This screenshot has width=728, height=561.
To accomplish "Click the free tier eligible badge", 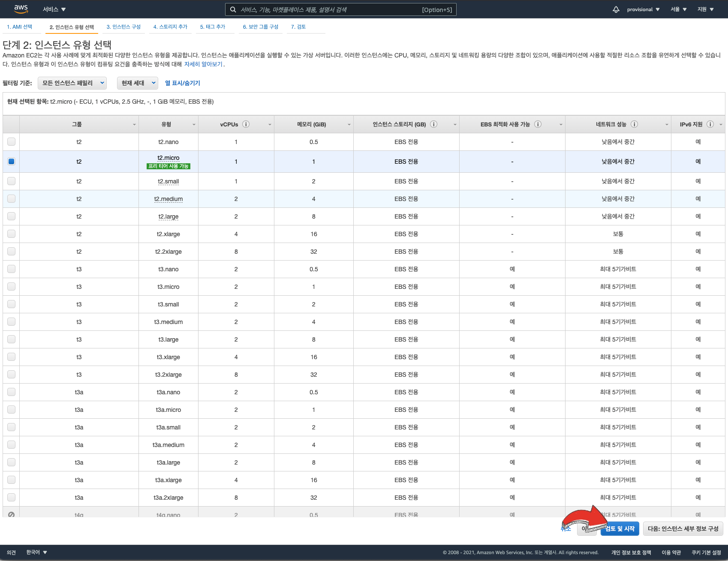I will (168, 166).
